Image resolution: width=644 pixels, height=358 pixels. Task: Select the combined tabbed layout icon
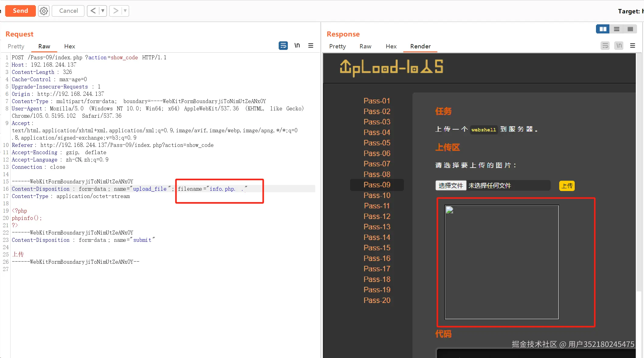pyautogui.click(x=630, y=29)
